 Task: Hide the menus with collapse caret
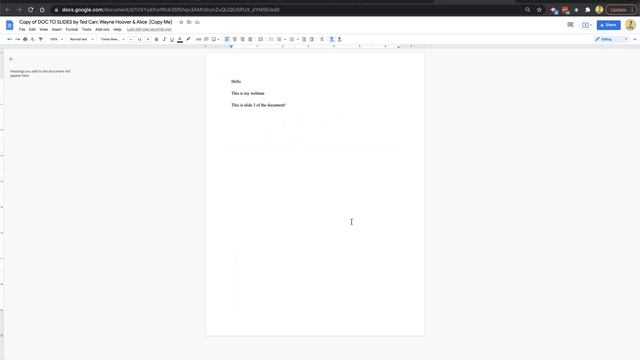click(x=635, y=39)
